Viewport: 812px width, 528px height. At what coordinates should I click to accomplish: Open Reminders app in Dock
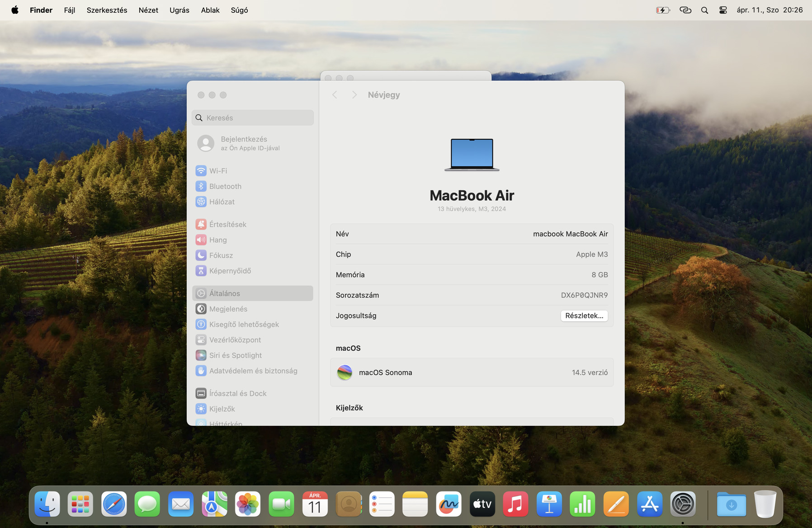click(382, 504)
